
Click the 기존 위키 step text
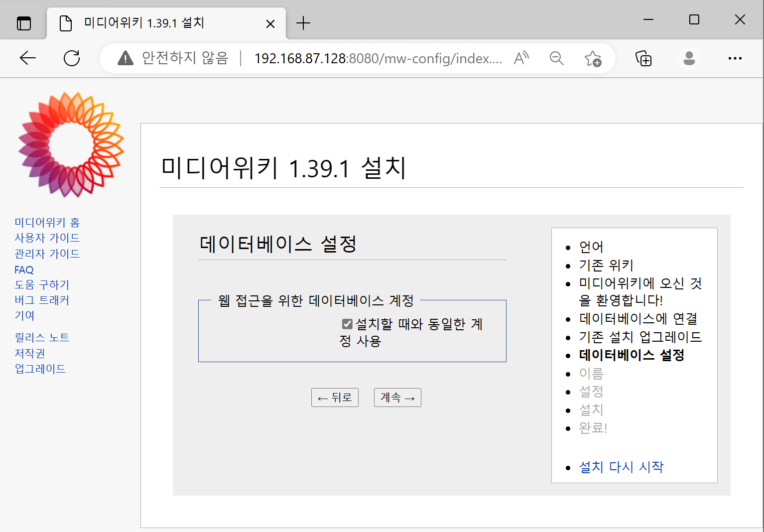coord(606,265)
